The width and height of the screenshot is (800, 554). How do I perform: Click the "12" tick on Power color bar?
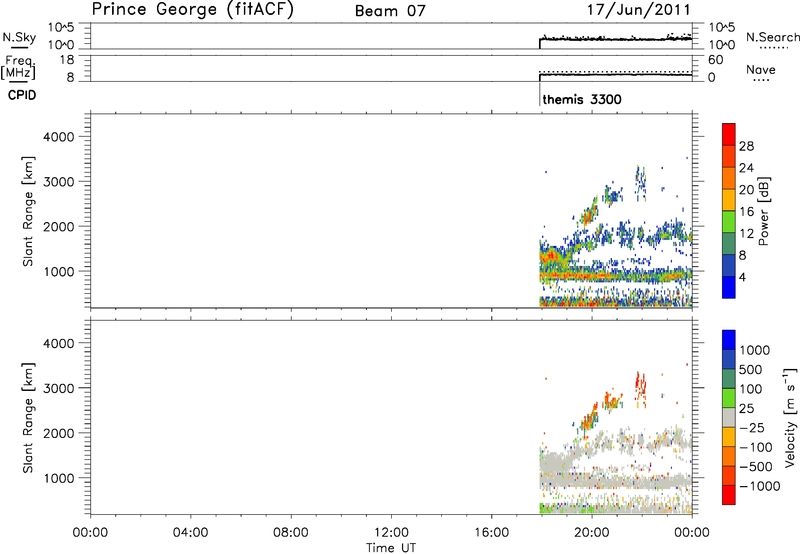746,234
